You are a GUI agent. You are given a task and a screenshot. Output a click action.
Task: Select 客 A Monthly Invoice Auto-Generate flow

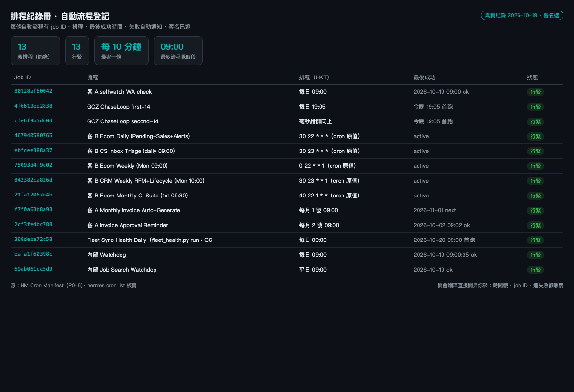coord(133,210)
